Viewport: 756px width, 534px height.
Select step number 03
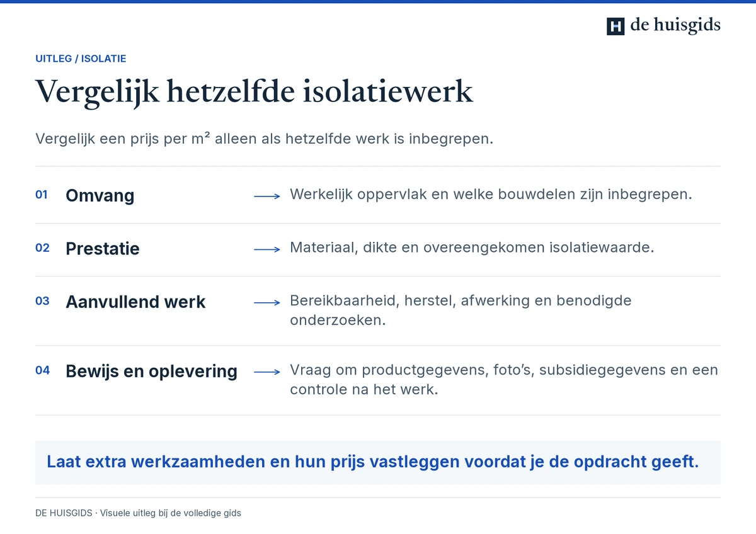tap(42, 301)
